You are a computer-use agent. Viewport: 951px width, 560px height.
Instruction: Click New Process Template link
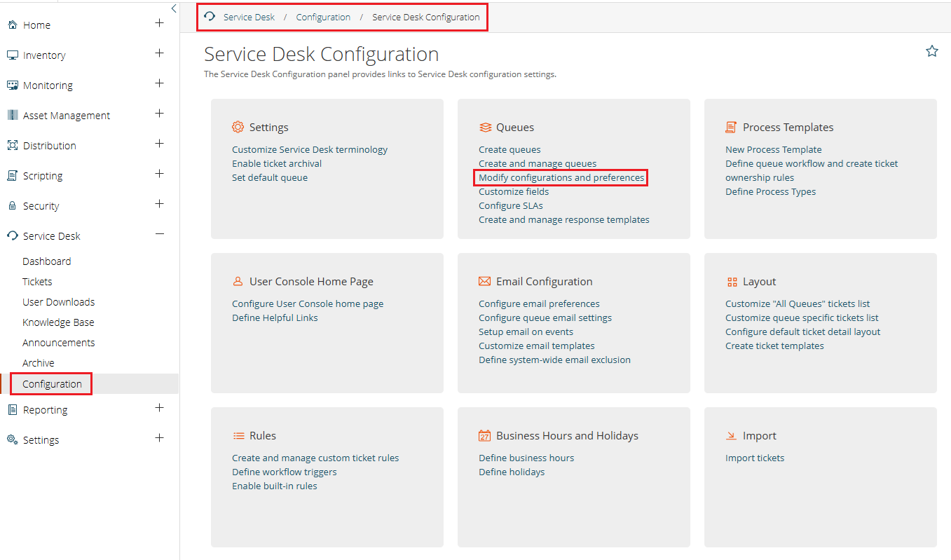point(774,149)
